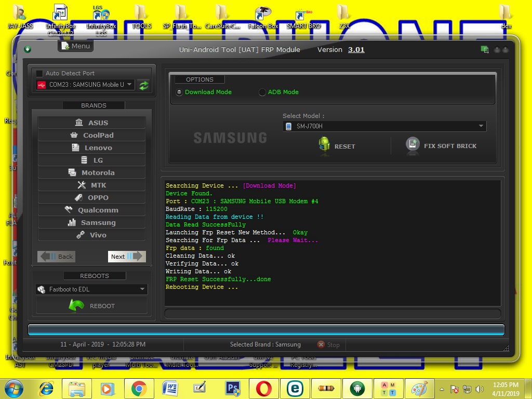This screenshot has width=532, height=399.
Task: Open the MTK brand option
Action: tap(91, 185)
